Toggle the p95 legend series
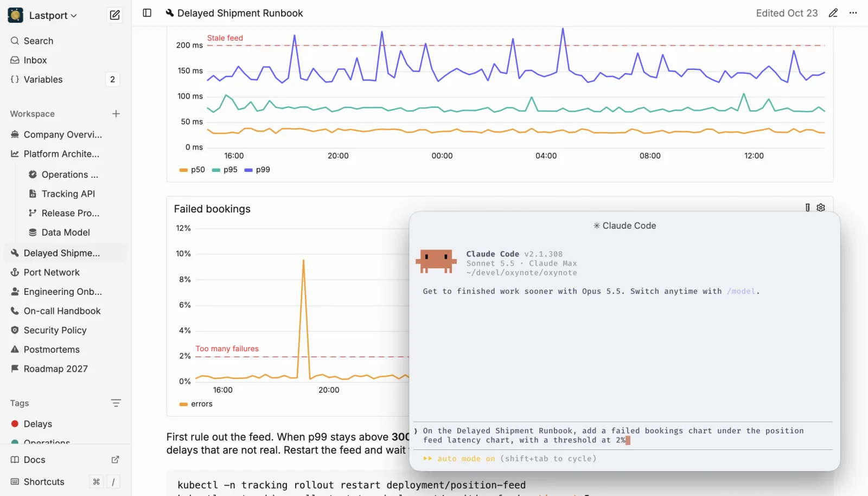The height and width of the screenshot is (496, 868). pyautogui.click(x=225, y=170)
